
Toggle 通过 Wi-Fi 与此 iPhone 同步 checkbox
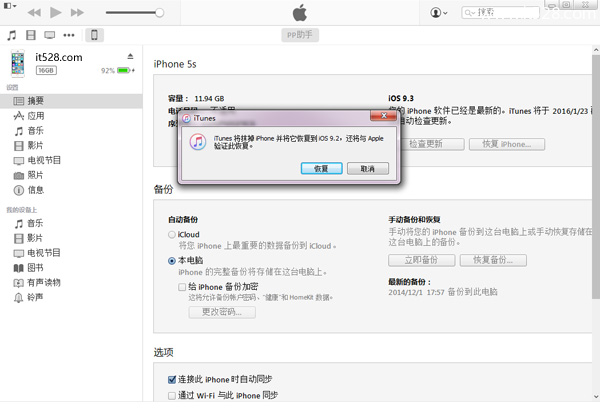pos(172,396)
